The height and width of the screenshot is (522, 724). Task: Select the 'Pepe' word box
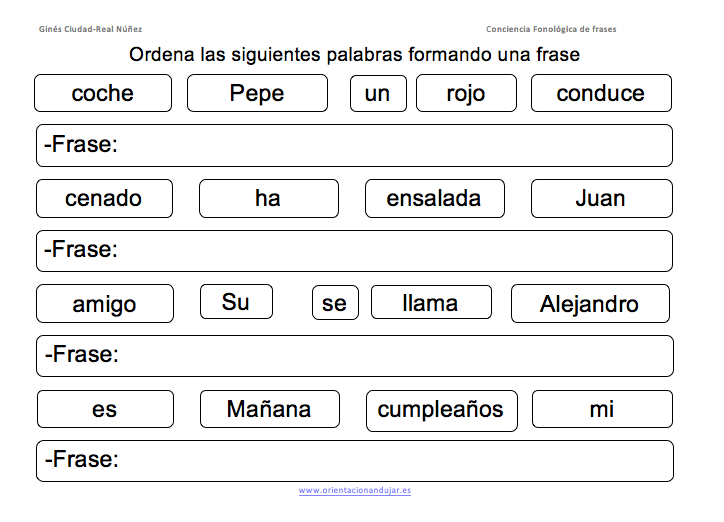click(x=257, y=93)
